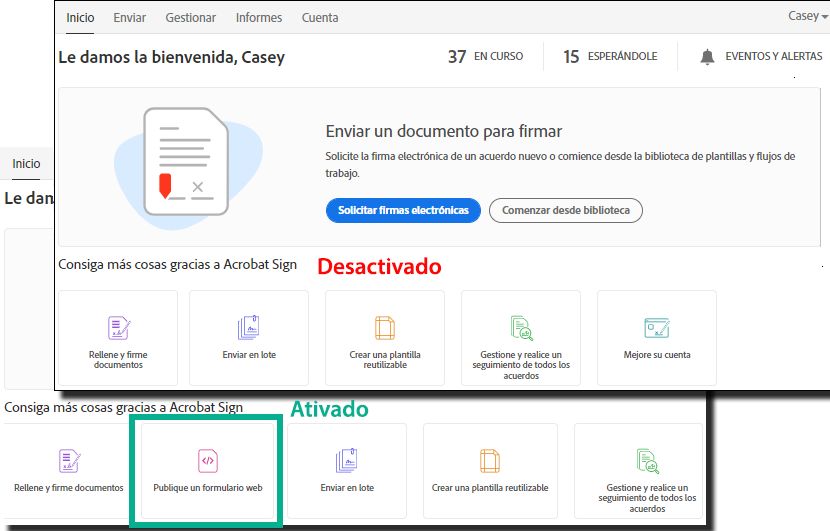Select 'Enviar en lote' label in front window
Image resolution: width=830 pixels, height=531 pixels.
pyautogui.click(x=249, y=355)
